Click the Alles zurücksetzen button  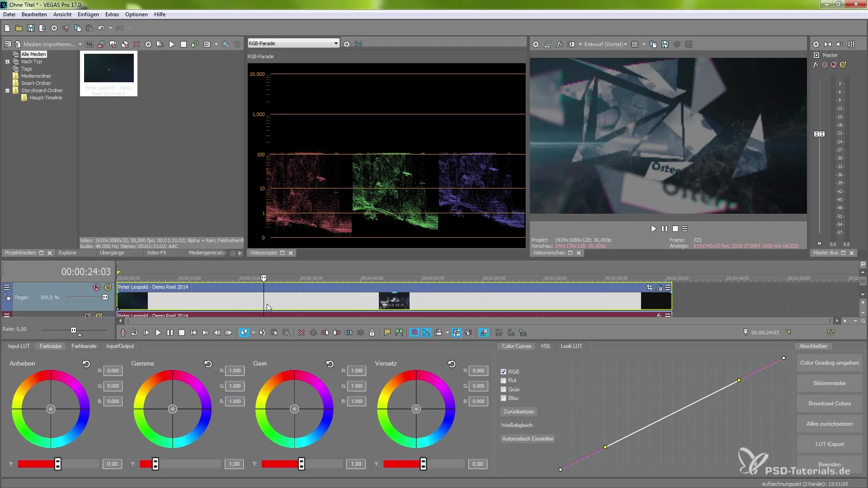(830, 424)
